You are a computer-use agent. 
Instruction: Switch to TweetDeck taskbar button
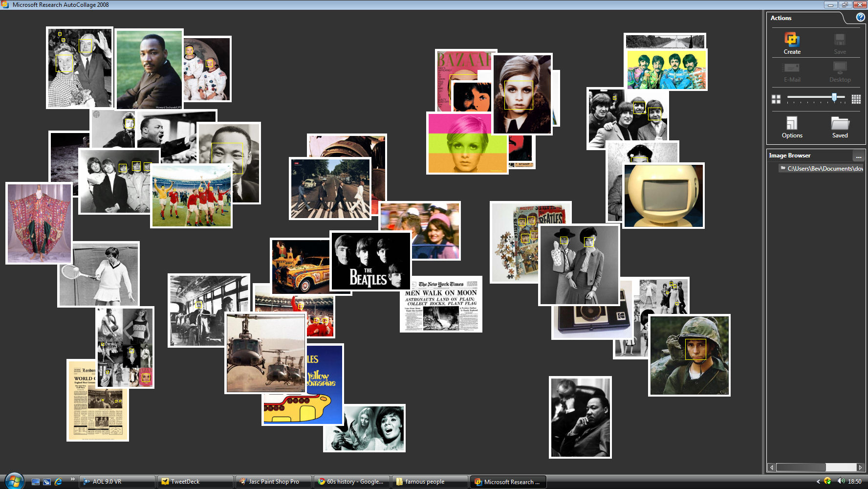(x=195, y=482)
